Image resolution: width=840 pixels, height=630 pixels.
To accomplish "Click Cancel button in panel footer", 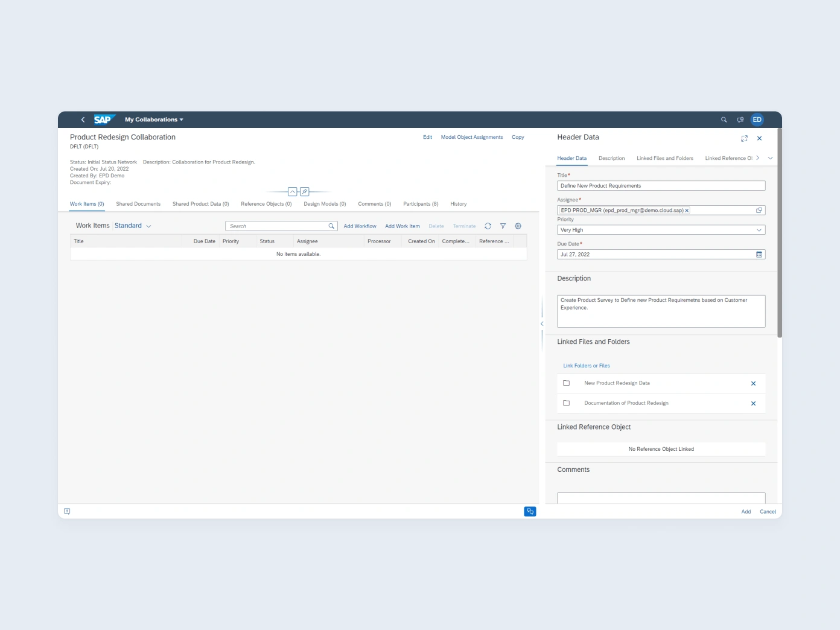I will [768, 512].
